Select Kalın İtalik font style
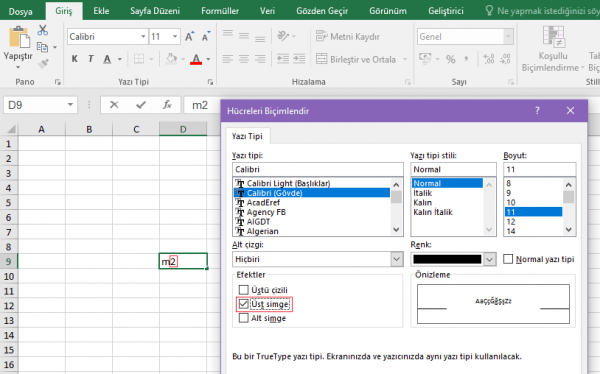Viewport: 600px width, 374px height. 433,212
